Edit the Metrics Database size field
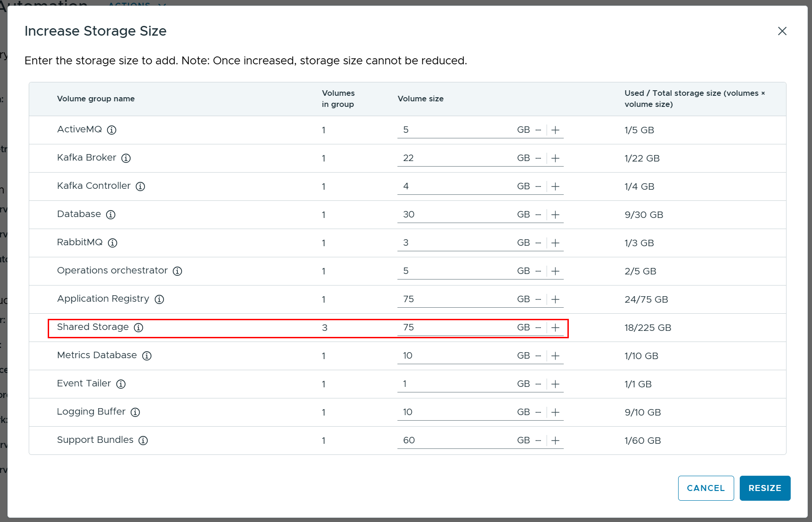812x522 pixels. [456, 356]
